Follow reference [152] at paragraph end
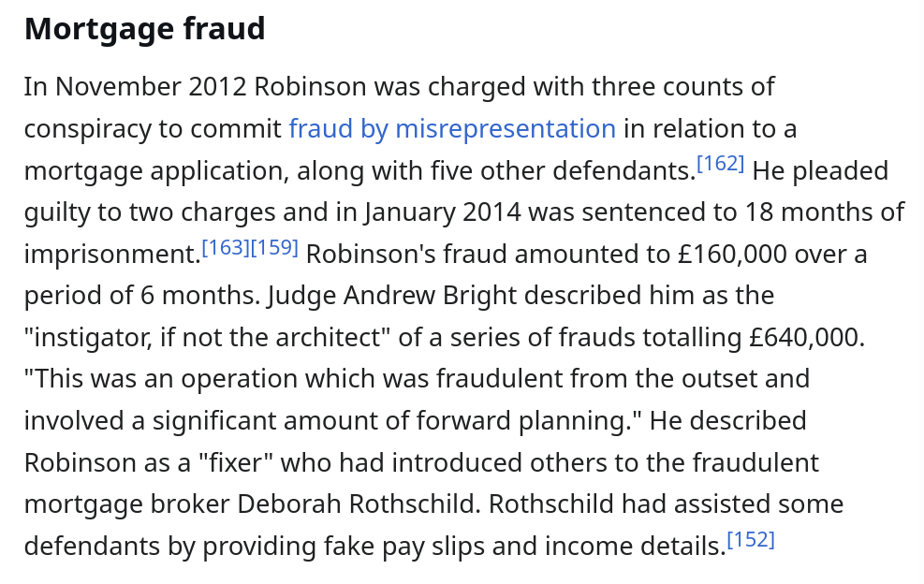The height and width of the screenshot is (584, 924). tap(751, 540)
